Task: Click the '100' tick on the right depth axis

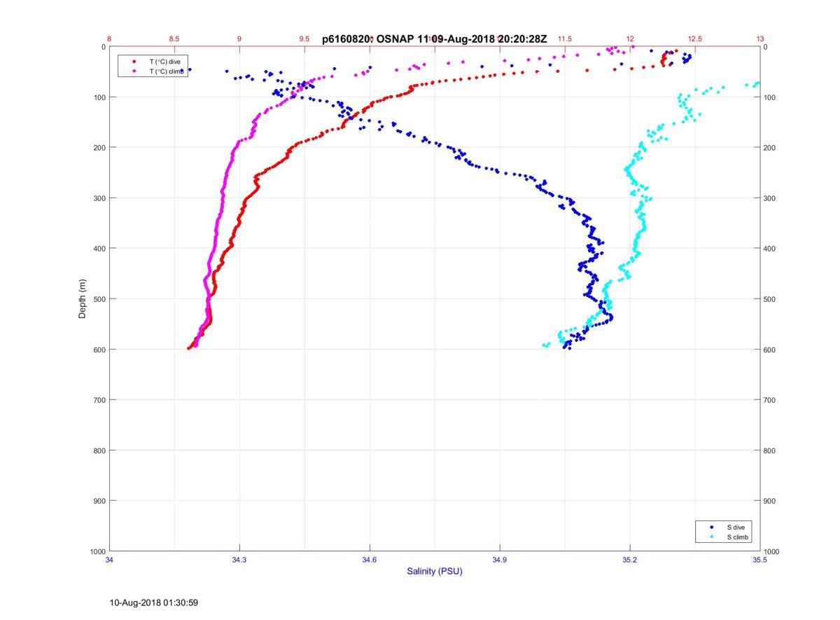Action: [771, 97]
